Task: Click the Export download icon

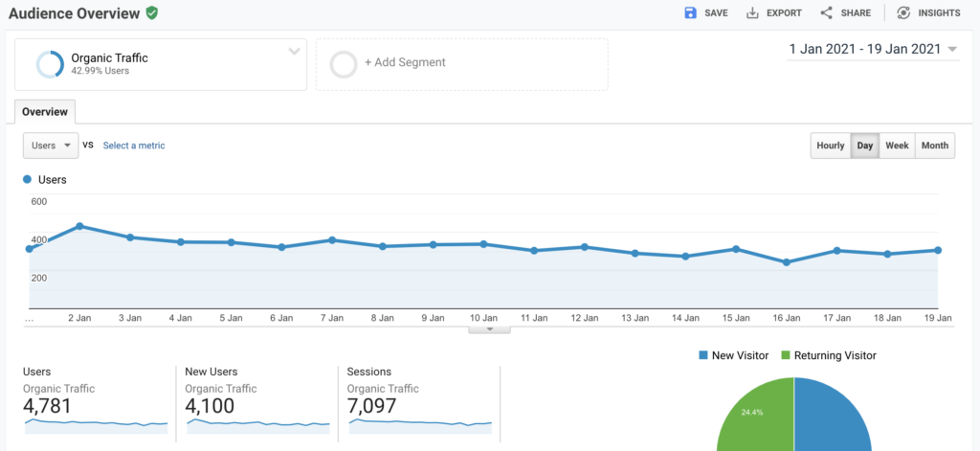Action: pos(752,13)
